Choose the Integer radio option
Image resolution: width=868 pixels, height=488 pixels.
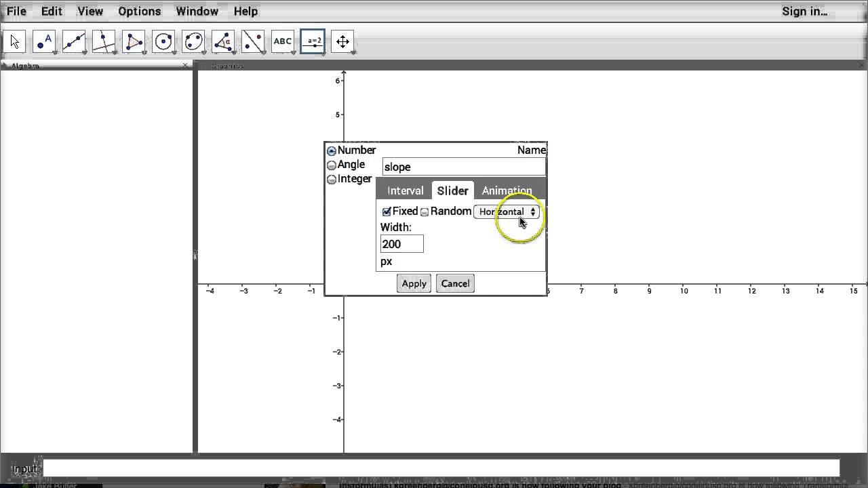(332, 180)
